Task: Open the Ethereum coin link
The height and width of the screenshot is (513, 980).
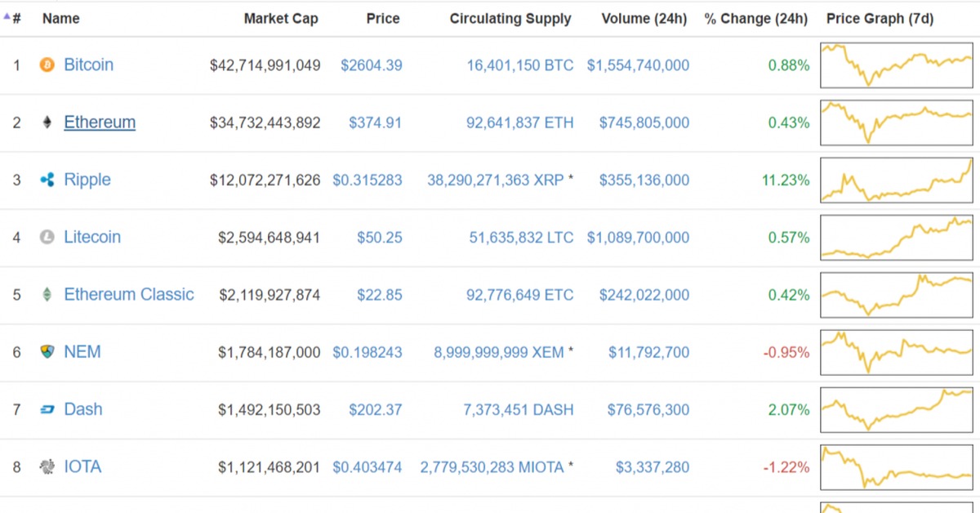Action: click(100, 123)
